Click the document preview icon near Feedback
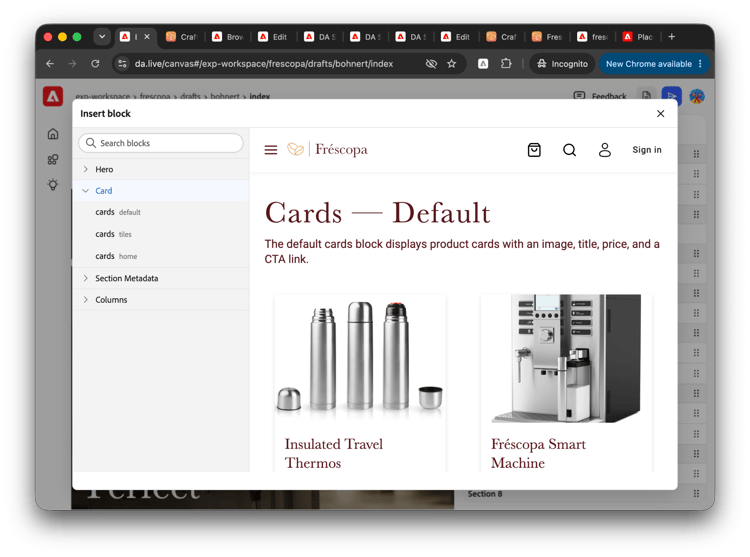750x557 pixels. (x=646, y=95)
